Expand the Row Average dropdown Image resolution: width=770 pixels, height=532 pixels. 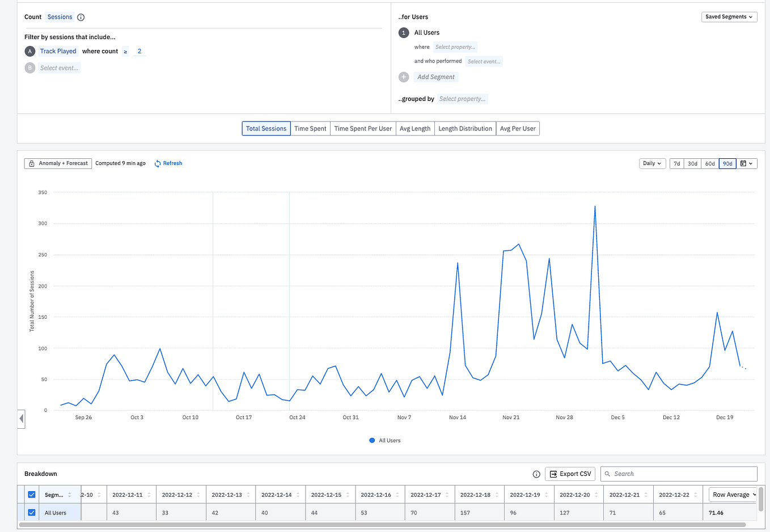(733, 495)
